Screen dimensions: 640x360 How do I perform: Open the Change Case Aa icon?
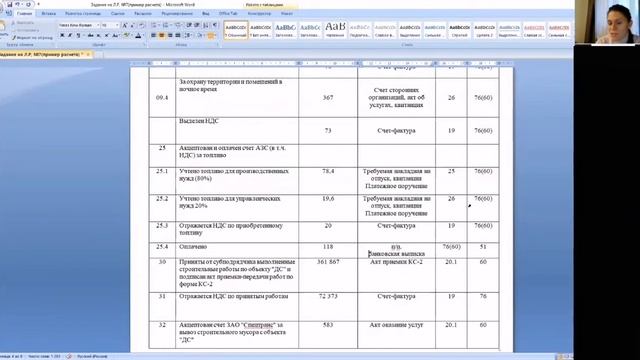pyautogui.click(x=116, y=36)
